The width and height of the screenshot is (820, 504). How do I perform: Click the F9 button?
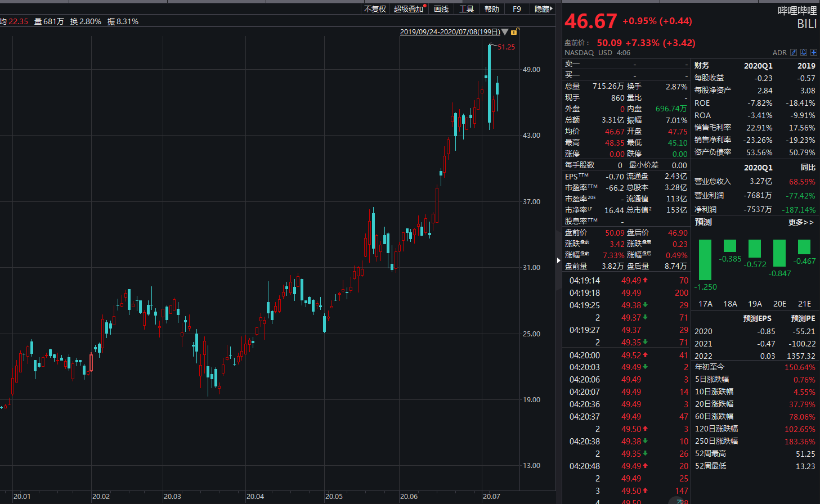[517, 9]
